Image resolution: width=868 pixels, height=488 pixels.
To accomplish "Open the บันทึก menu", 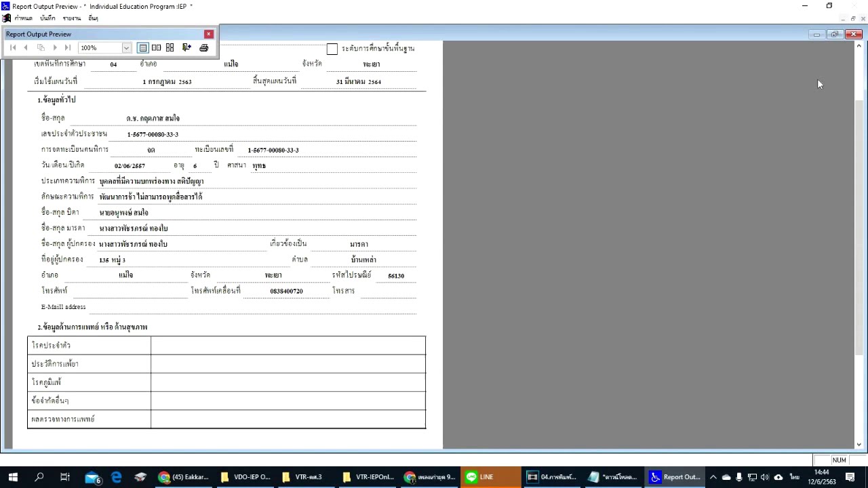I will click(47, 18).
